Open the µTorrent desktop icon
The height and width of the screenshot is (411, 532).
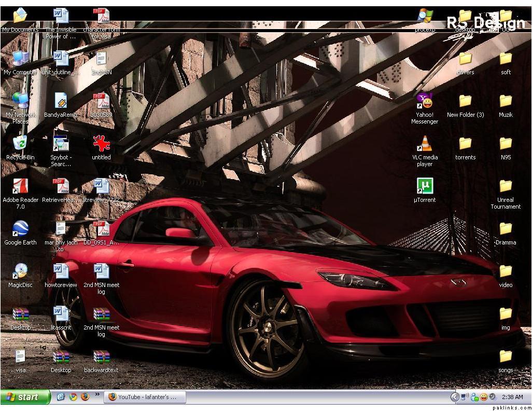point(425,186)
